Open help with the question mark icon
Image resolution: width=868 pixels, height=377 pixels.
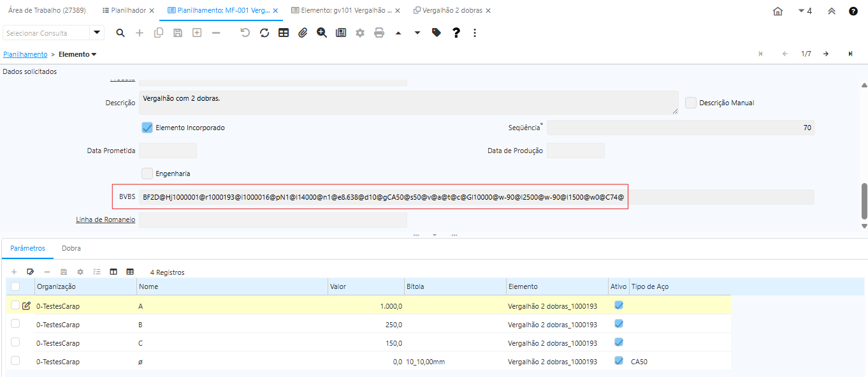point(456,33)
